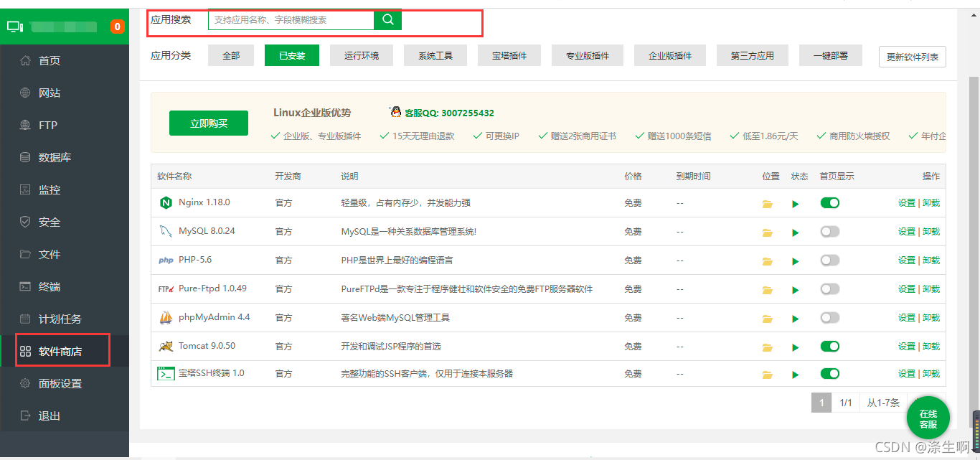Toggle phpMyAdmin homepage display switch
This screenshot has width=980, height=460.
(830, 318)
